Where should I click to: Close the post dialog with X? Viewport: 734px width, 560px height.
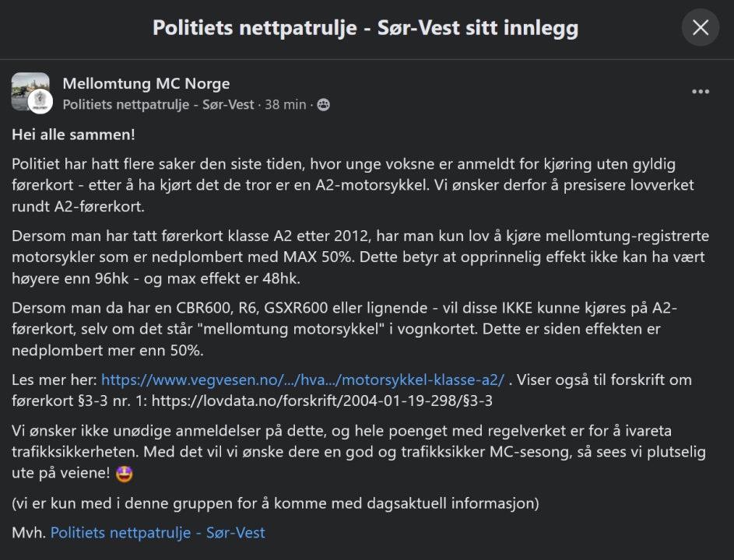pyautogui.click(x=700, y=28)
